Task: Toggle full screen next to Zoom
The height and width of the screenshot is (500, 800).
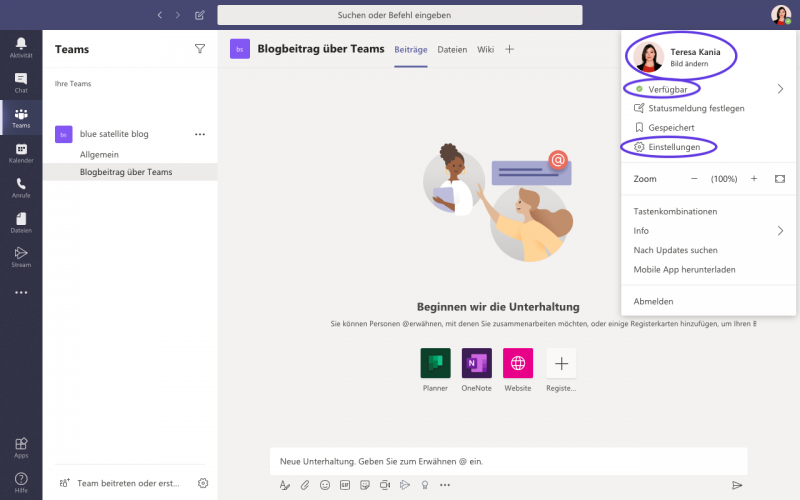Action: click(x=780, y=179)
